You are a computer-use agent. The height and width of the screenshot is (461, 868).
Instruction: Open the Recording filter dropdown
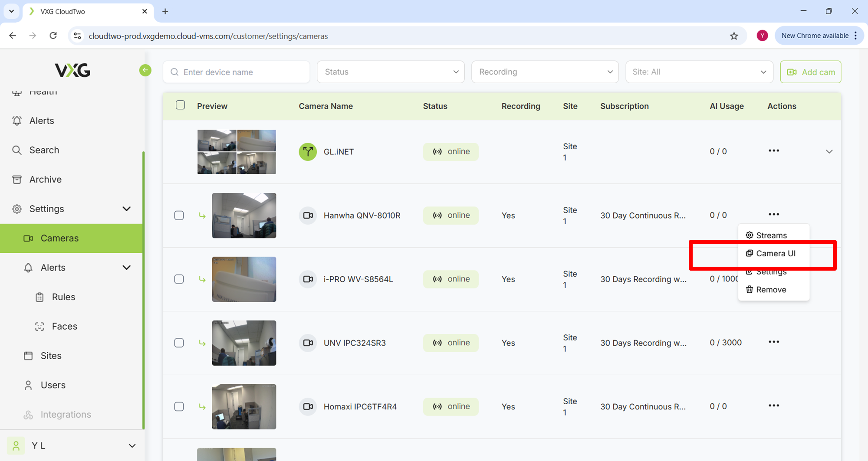tap(545, 72)
